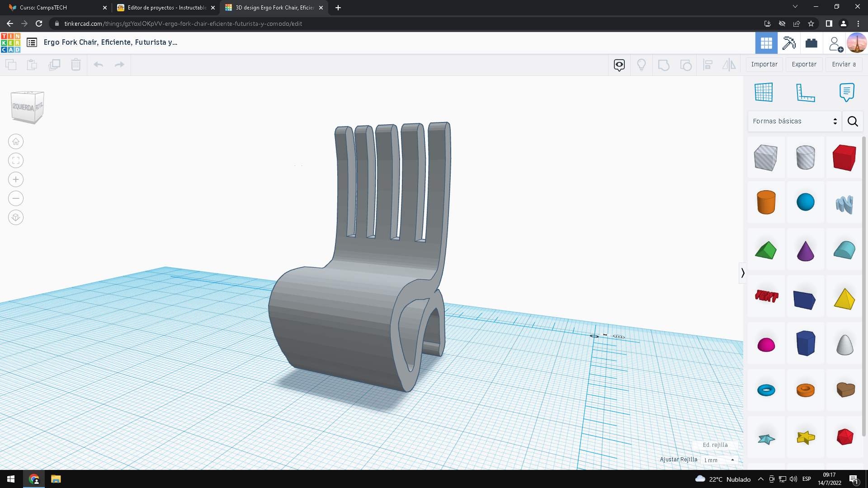Open the Formas básicas shape dropdown
This screenshot has width=868, height=488.
point(794,121)
